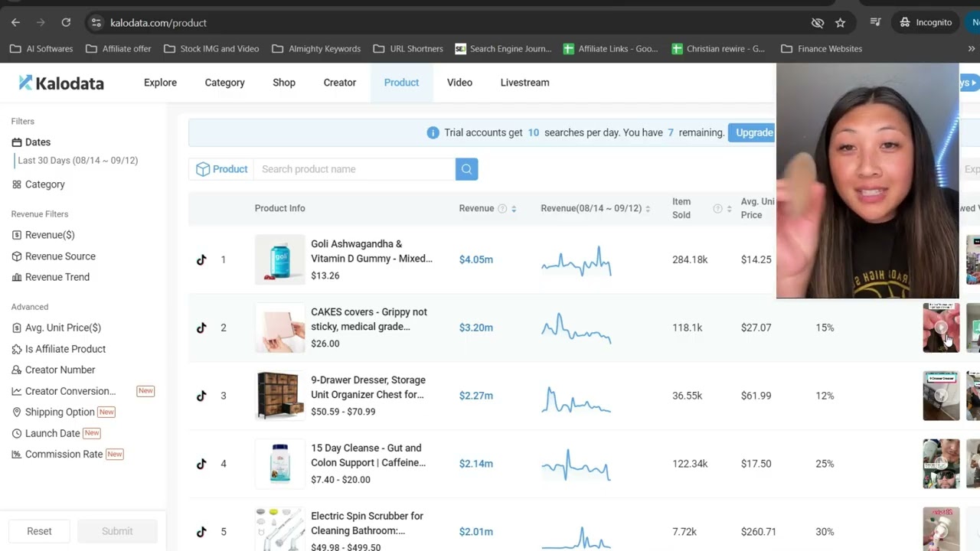Sort by Revenue column arrows
980x551 pixels.
[514, 208]
